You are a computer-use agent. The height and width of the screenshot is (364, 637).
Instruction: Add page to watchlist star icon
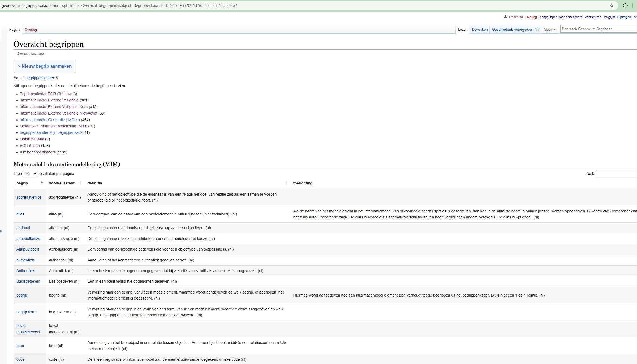(537, 29)
